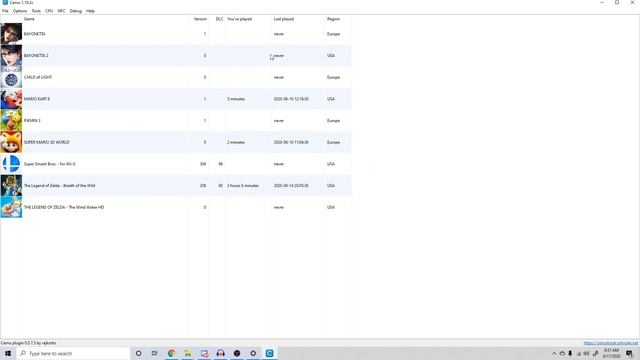Open the Debug menu

[76, 11]
